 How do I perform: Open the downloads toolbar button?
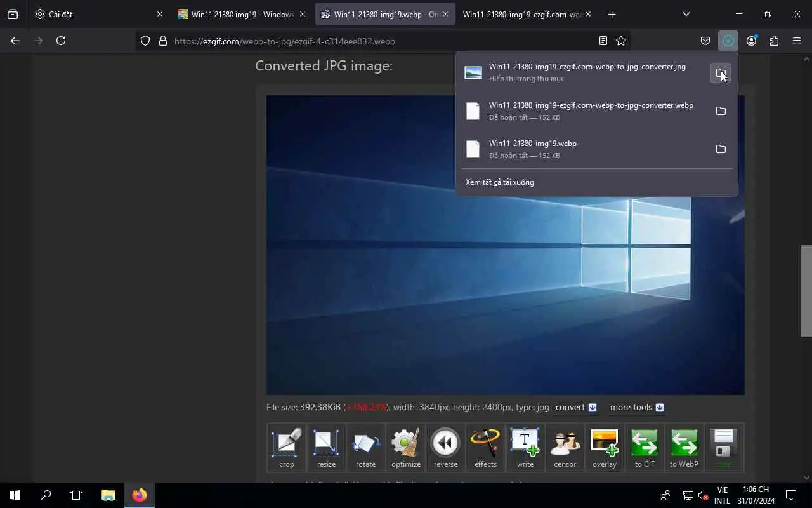728,41
